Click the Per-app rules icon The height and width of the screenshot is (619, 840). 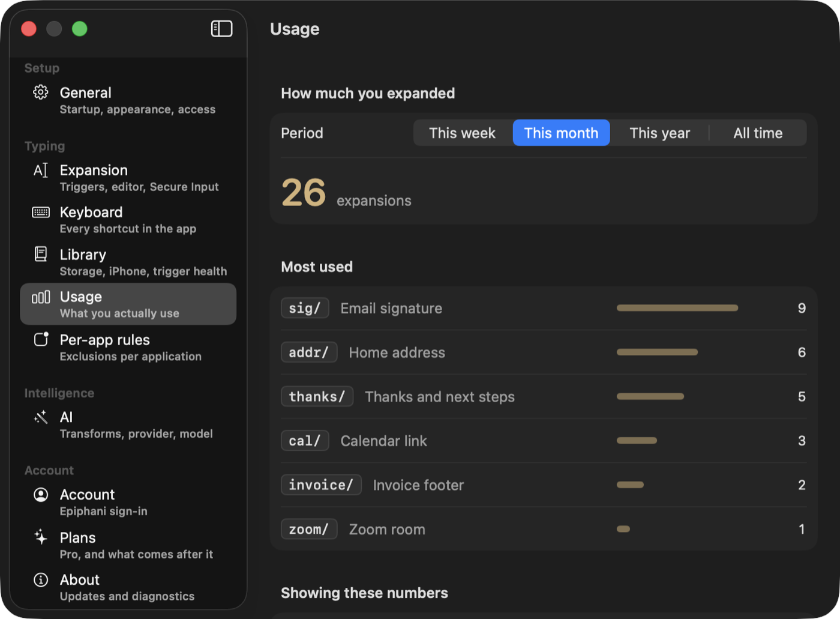(x=41, y=339)
